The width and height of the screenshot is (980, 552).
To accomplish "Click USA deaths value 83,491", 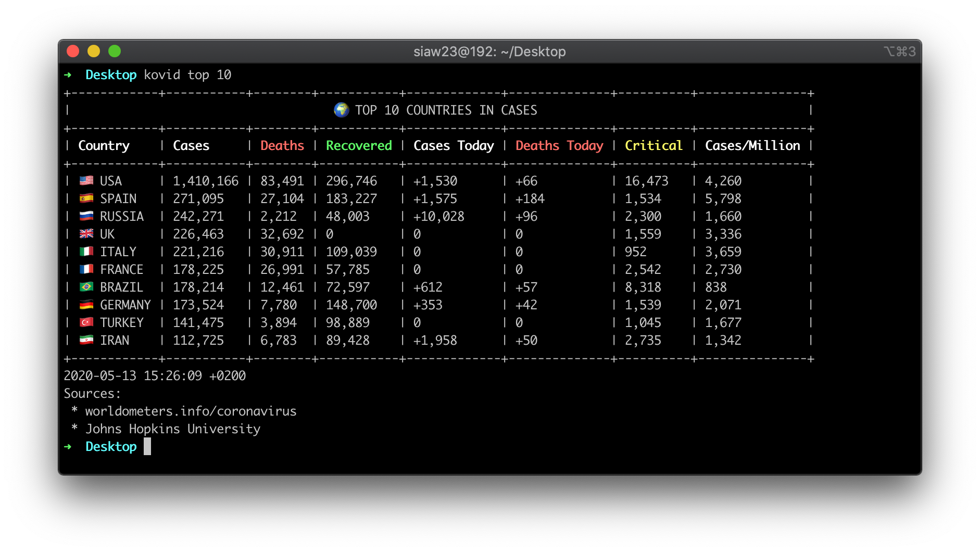I will pos(282,181).
